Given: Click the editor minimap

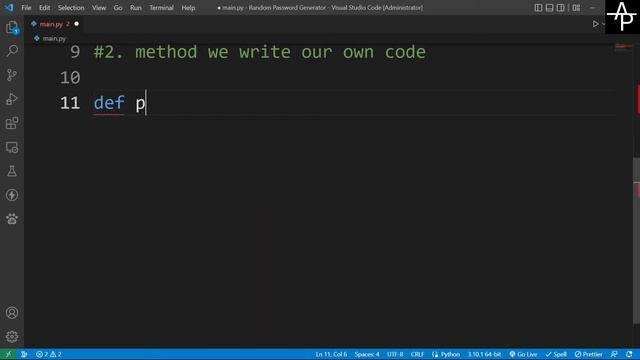Looking at the screenshot, I should point(623,47).
